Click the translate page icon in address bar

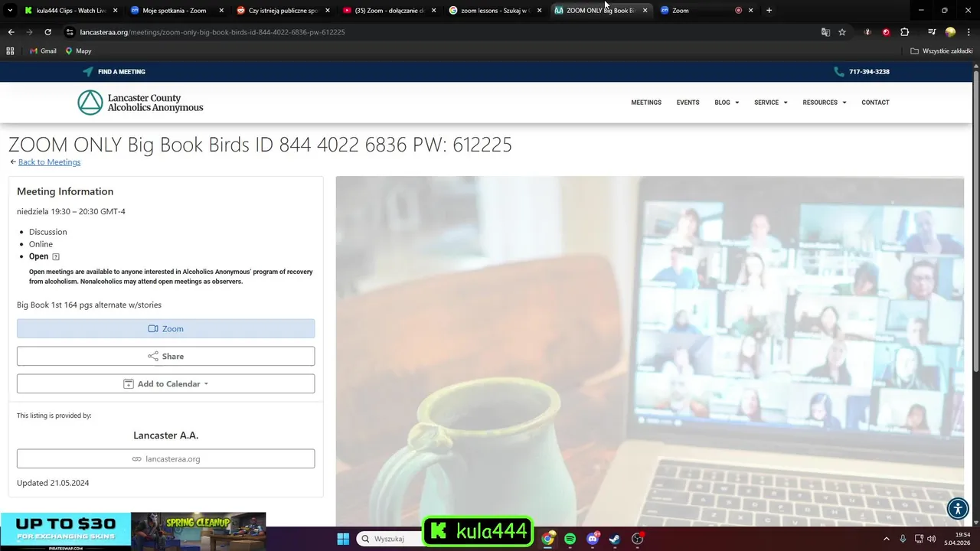825,32
